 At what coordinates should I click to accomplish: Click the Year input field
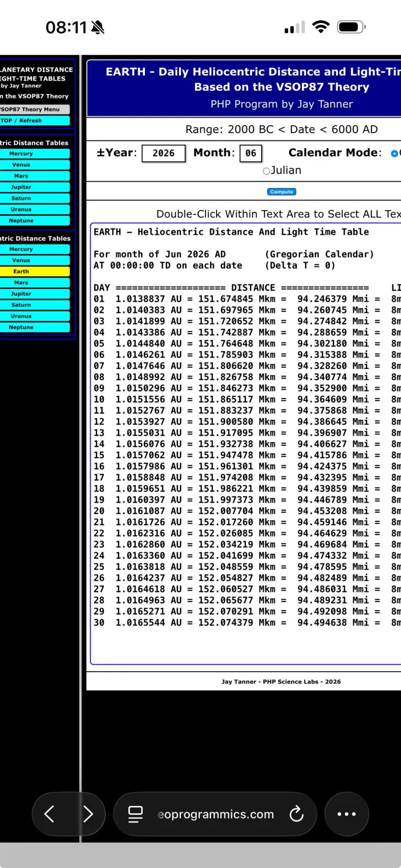163,153
